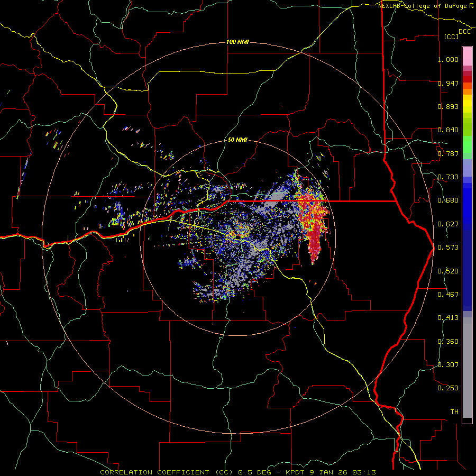Click the 100 NMI range ring label
Image resolution: width=476 pixels, height=476 pixels.
tap(237, 42)
